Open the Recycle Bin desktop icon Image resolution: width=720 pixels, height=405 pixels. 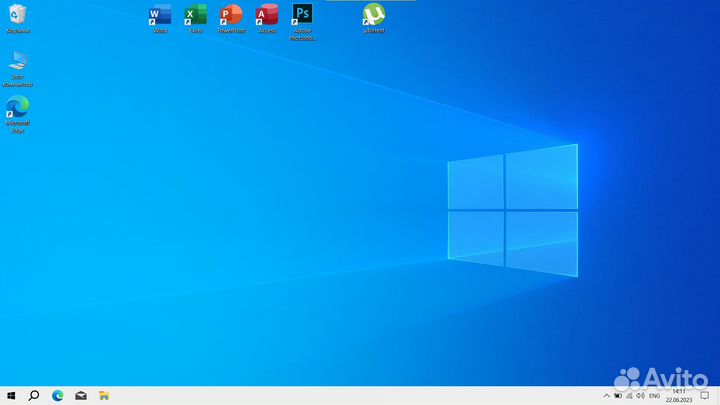pos(18,18)
